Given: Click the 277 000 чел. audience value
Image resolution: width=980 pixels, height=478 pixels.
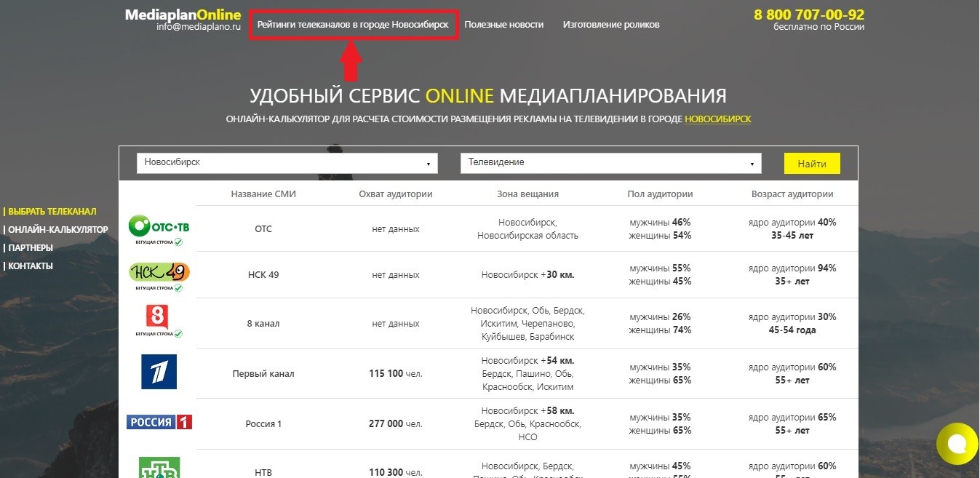Looking at the screenshot, I should coord(396,424).
